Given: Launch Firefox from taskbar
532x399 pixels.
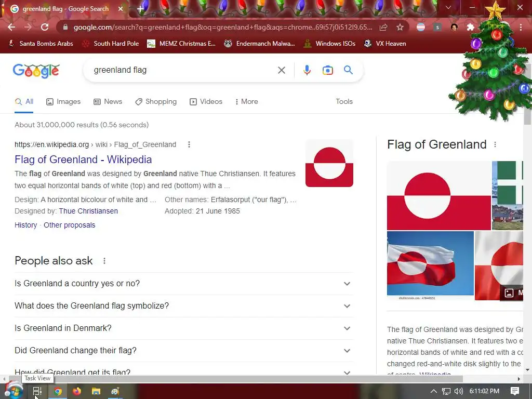Looking at the screenshot, I should tap(77, 391).
